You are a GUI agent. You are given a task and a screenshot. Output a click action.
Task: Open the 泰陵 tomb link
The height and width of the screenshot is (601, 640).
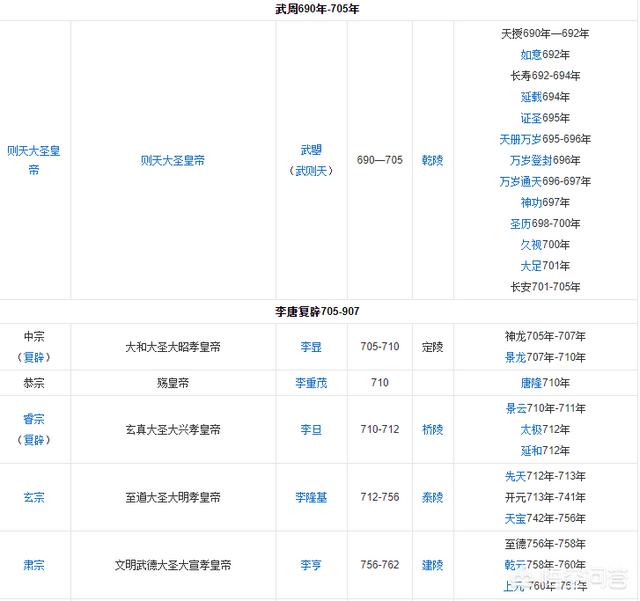tap(432, 497)
